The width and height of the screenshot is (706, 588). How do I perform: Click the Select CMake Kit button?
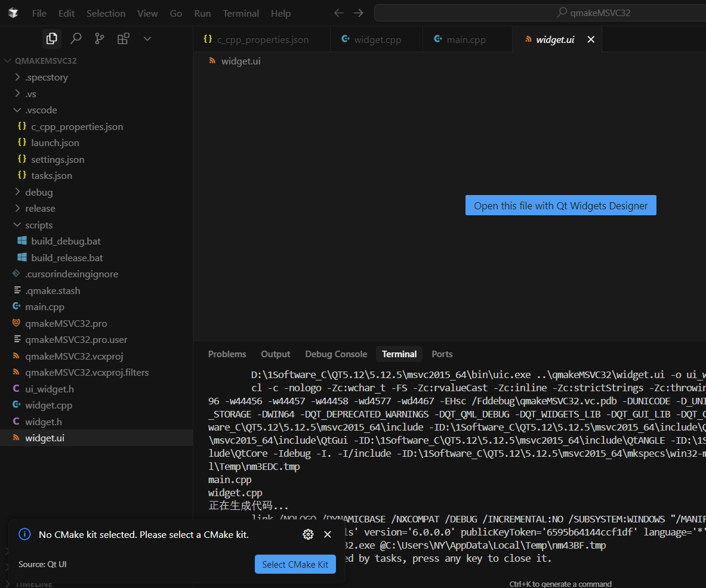click(295, 564)
